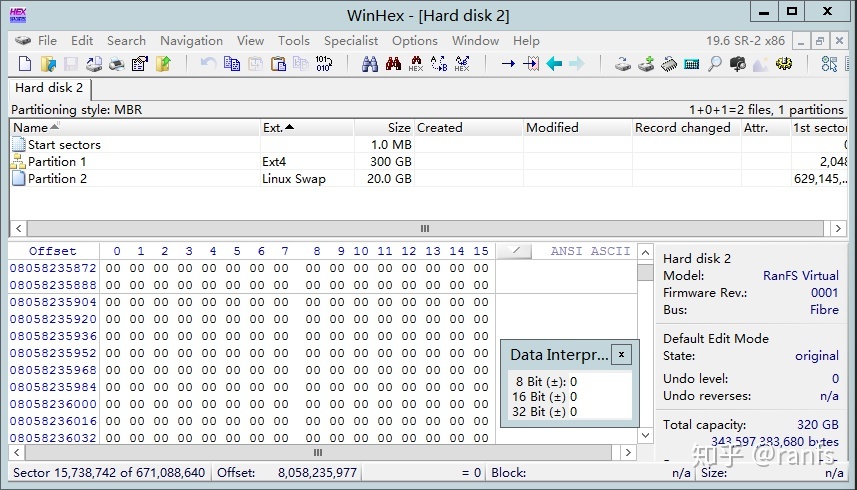Click the Sector 15,738,742 status field

109,473
